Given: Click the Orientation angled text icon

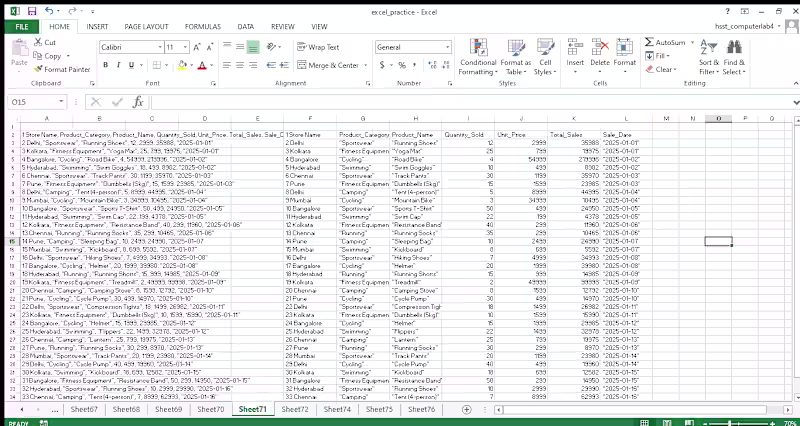Looking at the screenshot, I should tap(271, 47).
